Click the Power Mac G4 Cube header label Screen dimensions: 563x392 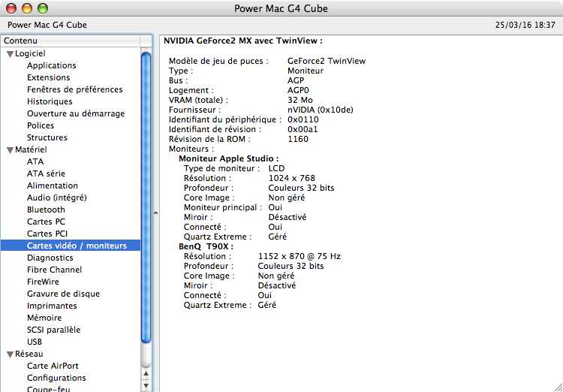[47, 25]
